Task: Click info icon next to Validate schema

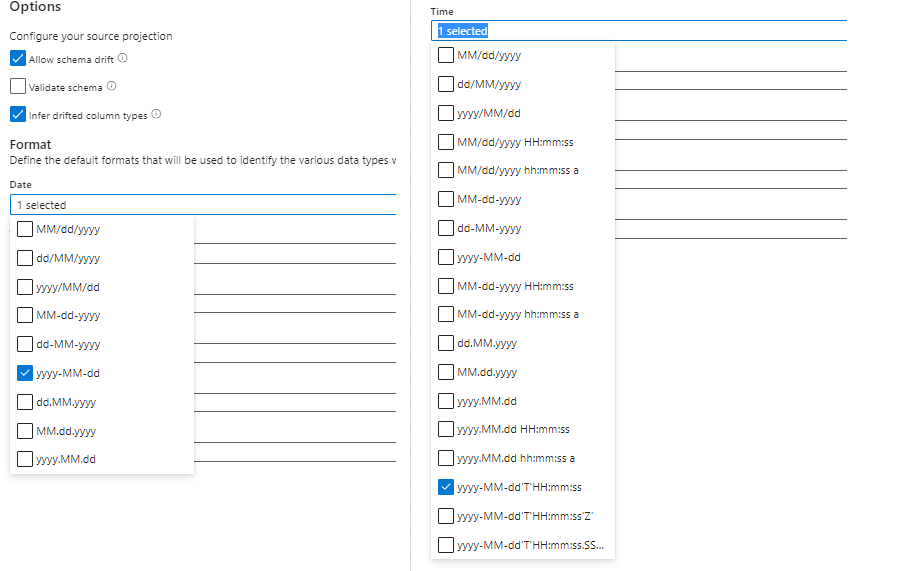Action: pyautogui.click(x=111, y=86)
